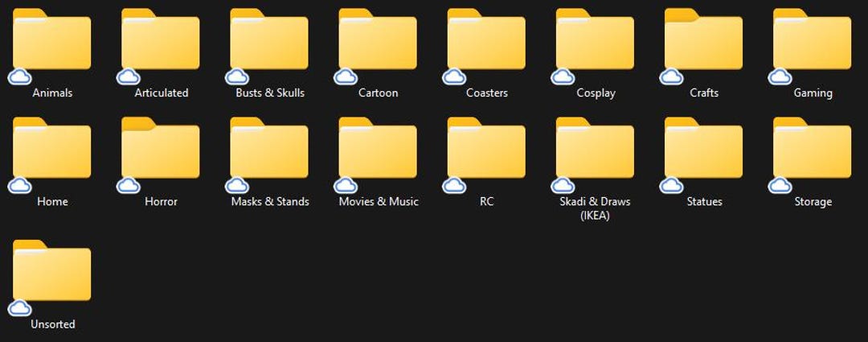This screenshot has height=342, width=868.
Task: Select the Animals folder icon
Action: point(52,39)
